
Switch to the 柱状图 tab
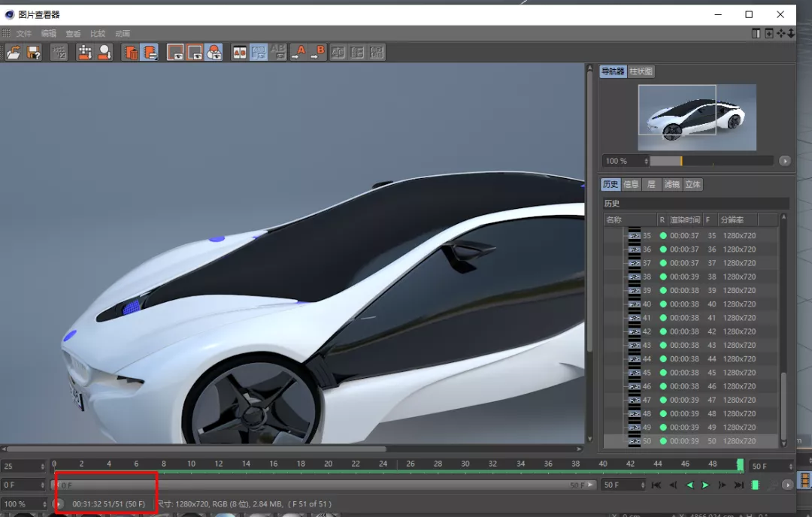click(641, 71)
